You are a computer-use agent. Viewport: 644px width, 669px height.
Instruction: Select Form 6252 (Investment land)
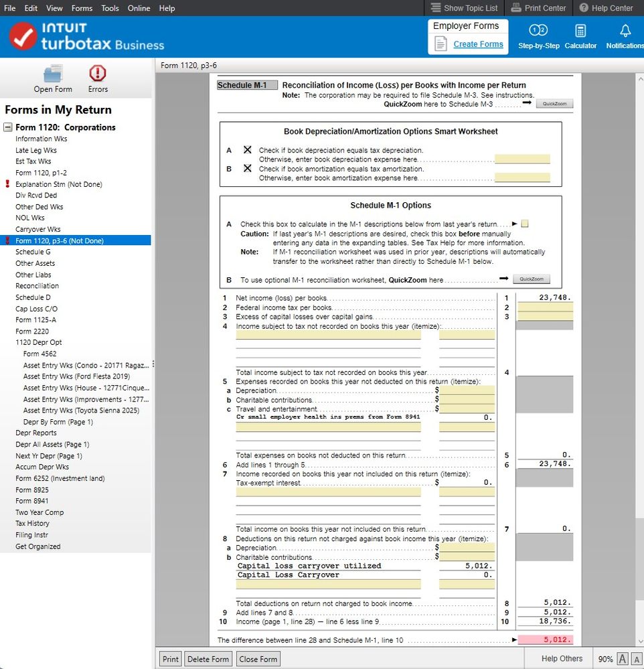(60, 478)
